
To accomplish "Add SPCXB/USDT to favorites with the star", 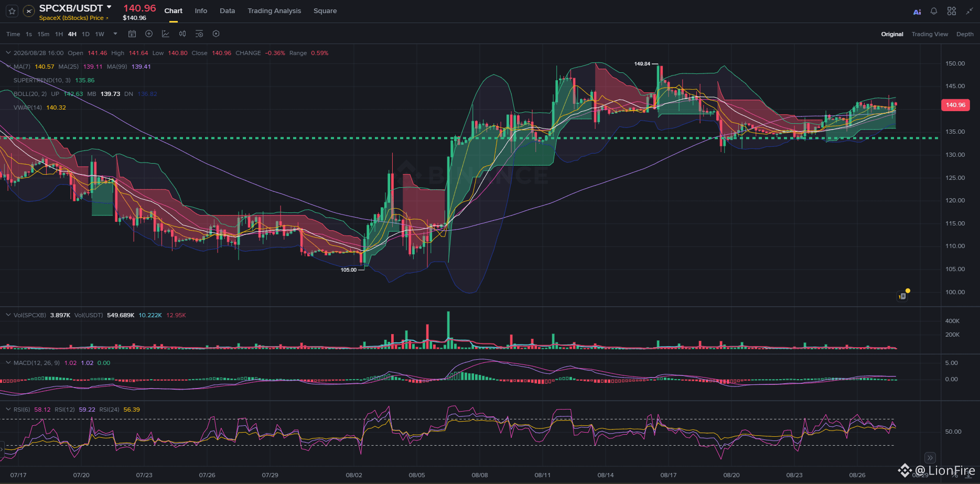I will tap(12, 10).
